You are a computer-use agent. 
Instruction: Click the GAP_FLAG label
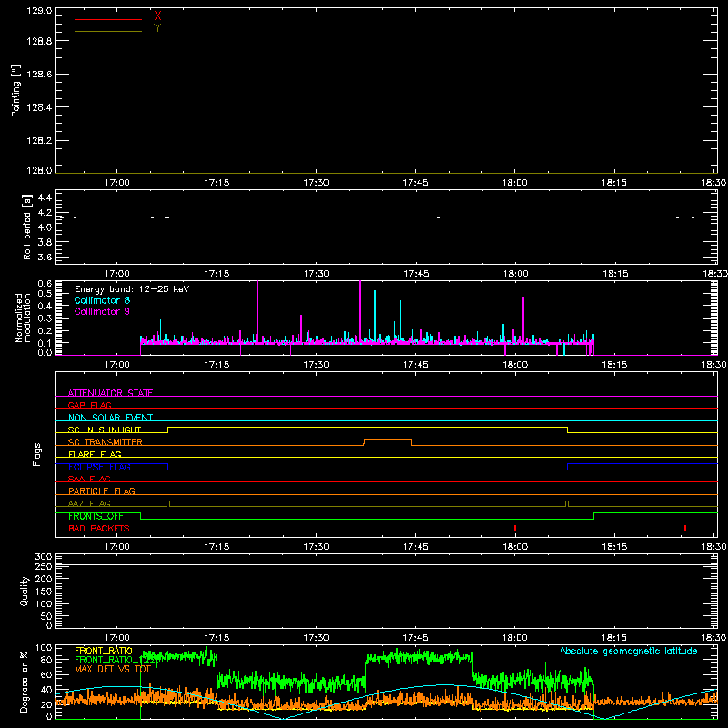89,405
